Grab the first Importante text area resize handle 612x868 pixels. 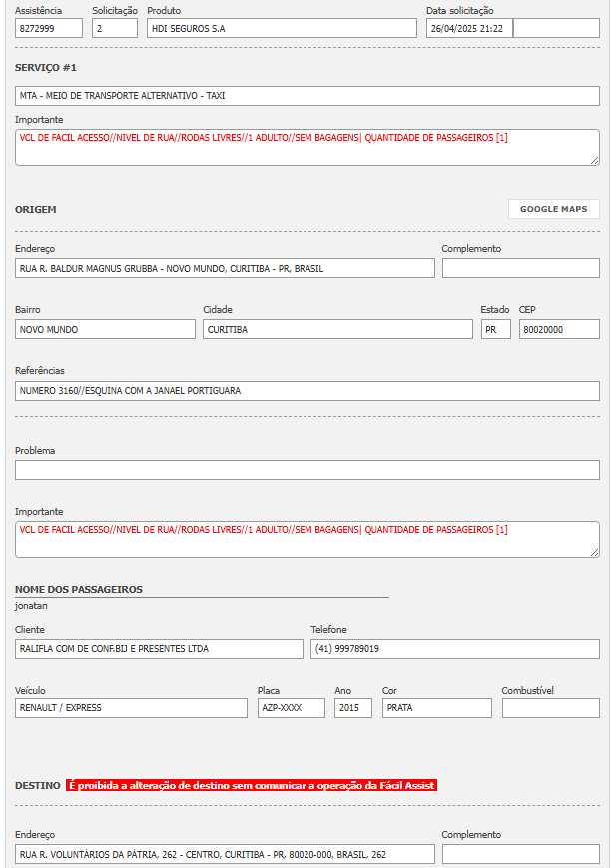tap(595, 160)
